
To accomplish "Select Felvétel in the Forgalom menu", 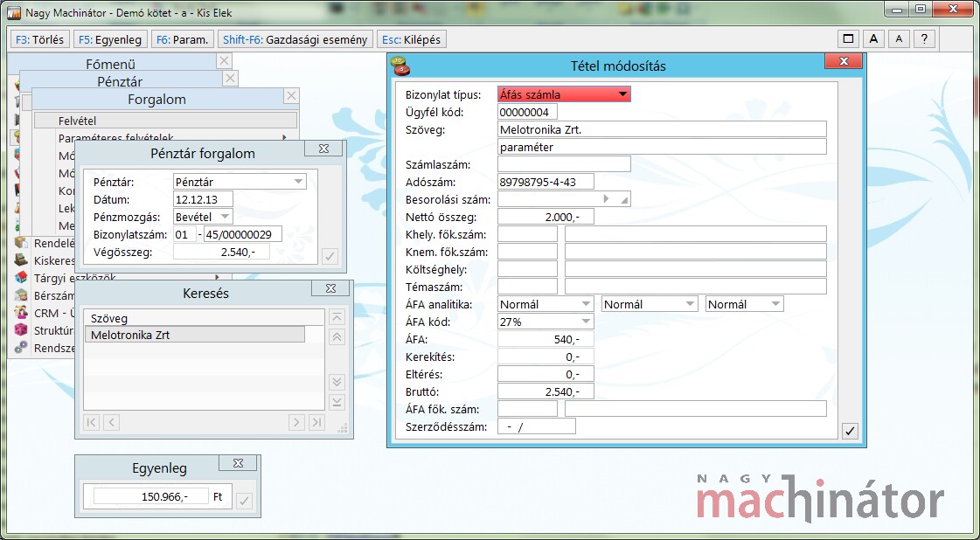I will click(166, 121).
